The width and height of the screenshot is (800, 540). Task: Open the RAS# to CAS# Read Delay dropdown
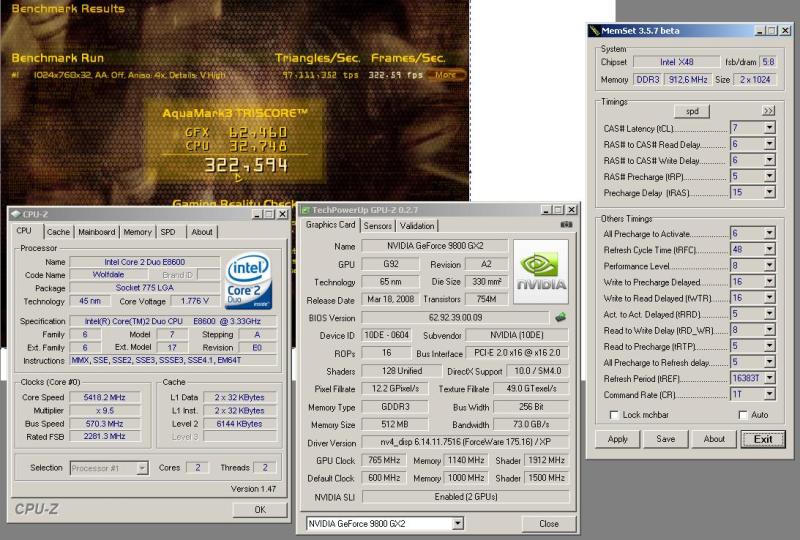coord(769,144)
